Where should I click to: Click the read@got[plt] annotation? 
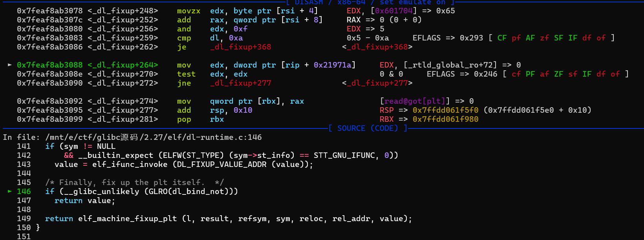(415, 101)
